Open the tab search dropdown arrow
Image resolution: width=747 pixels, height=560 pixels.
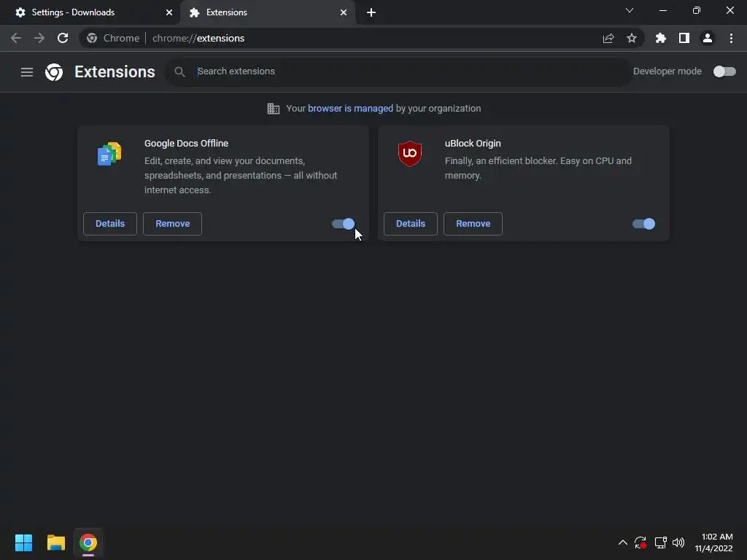point(630,10)
